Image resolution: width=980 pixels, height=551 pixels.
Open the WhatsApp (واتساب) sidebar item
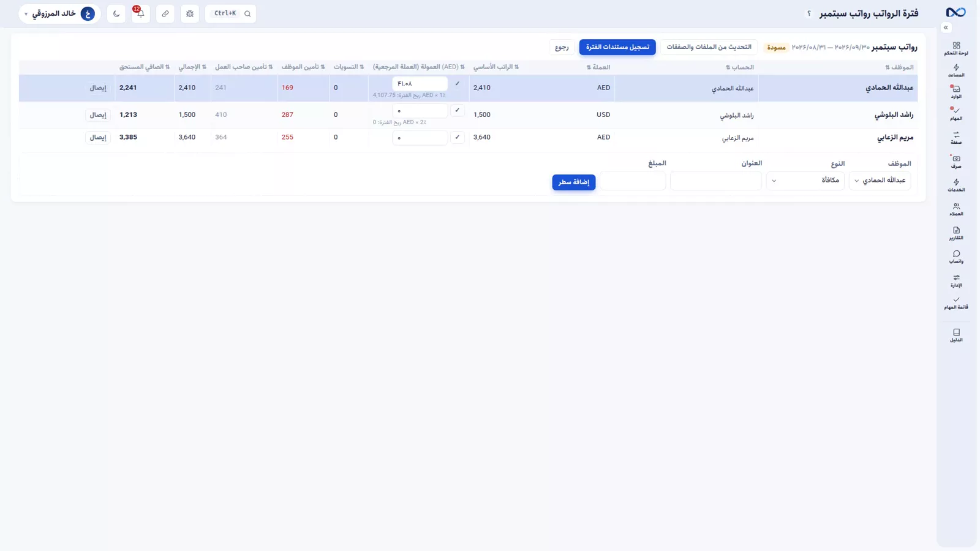[956, 257]
